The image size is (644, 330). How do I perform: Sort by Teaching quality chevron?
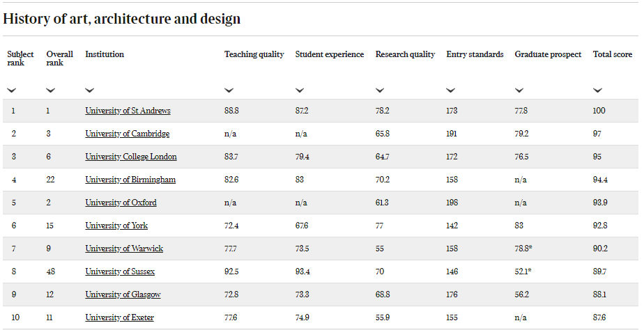[229, 91]
